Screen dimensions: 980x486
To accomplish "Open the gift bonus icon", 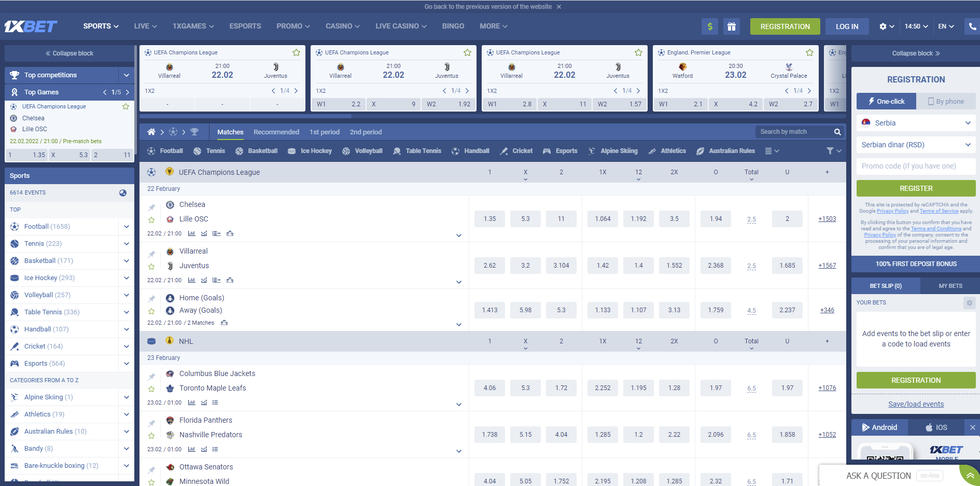I will coord(731,26).
